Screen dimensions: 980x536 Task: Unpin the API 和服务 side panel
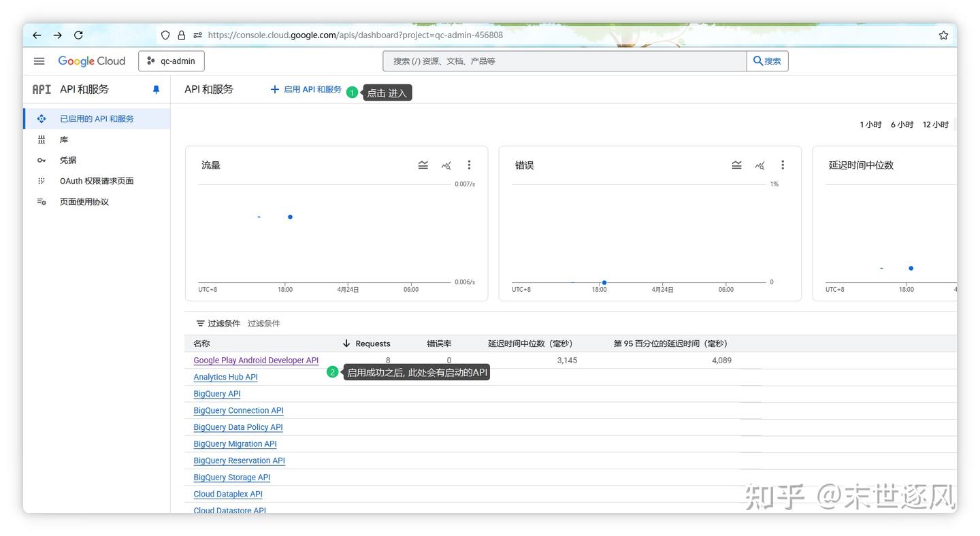point(156,89)
